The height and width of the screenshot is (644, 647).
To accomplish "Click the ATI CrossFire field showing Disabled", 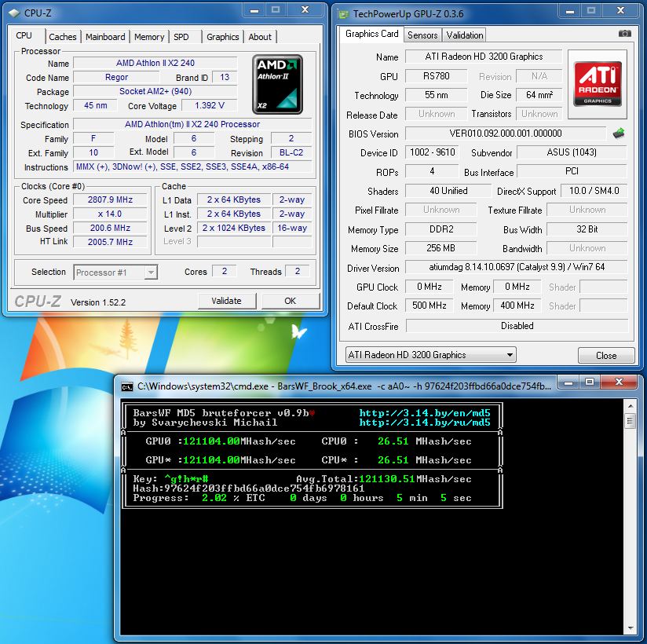I will (x=517, y=326).
